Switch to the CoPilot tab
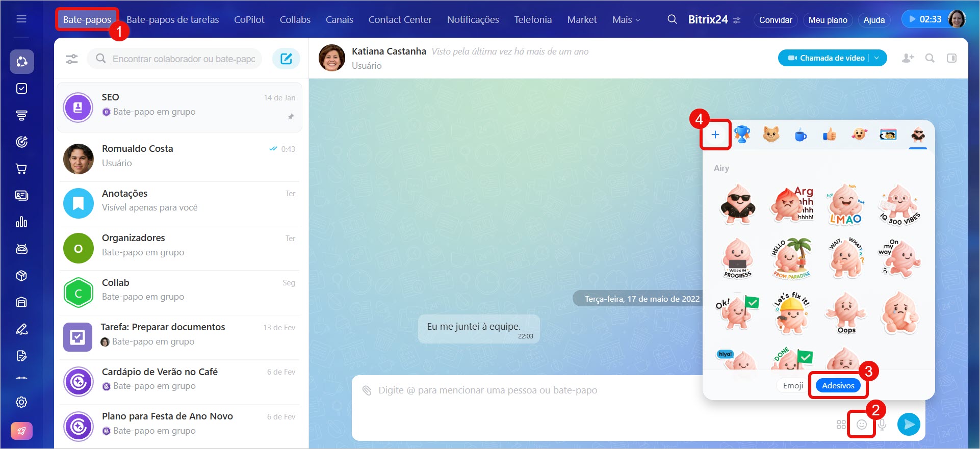Viewport: 980px width, 449px height. point(249,19)
